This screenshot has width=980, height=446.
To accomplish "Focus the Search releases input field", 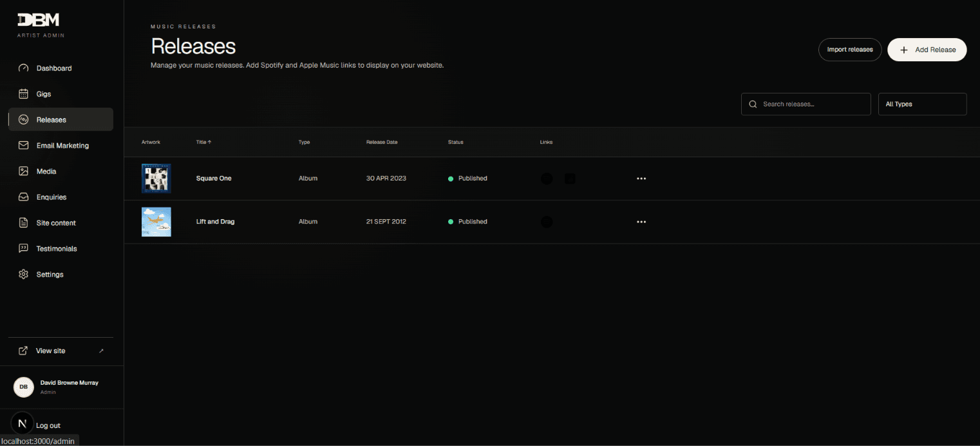I will [x=806, y=104].
